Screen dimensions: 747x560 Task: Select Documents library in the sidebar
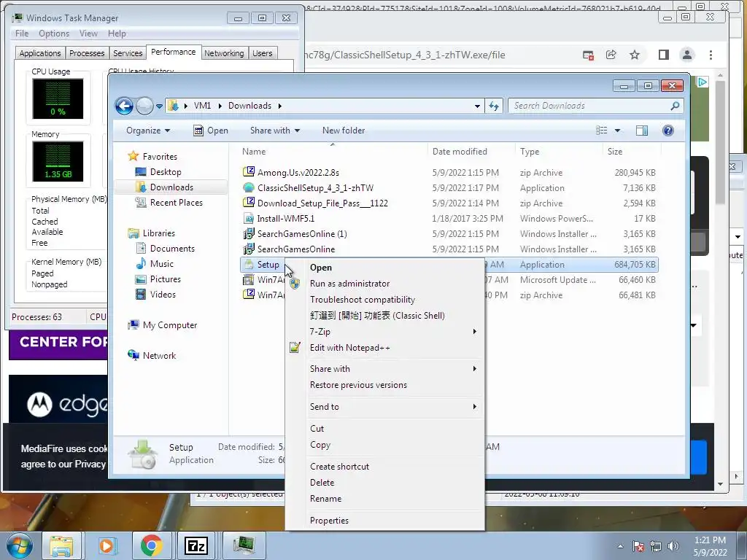172,249
